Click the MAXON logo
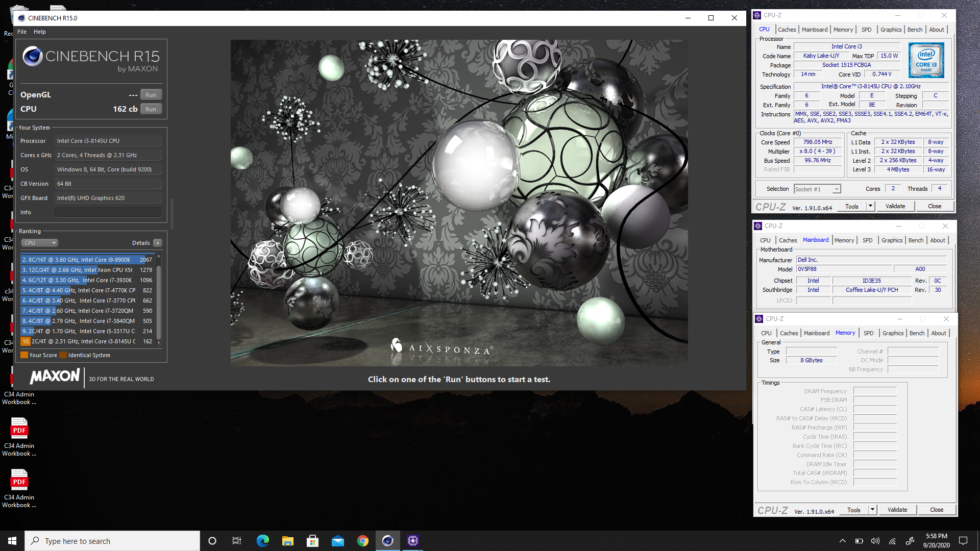 click(55, 377)
